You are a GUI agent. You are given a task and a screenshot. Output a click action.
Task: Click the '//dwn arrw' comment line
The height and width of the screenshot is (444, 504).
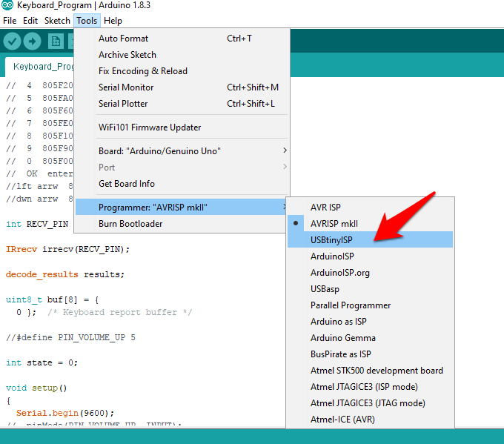tap(39, 199)
